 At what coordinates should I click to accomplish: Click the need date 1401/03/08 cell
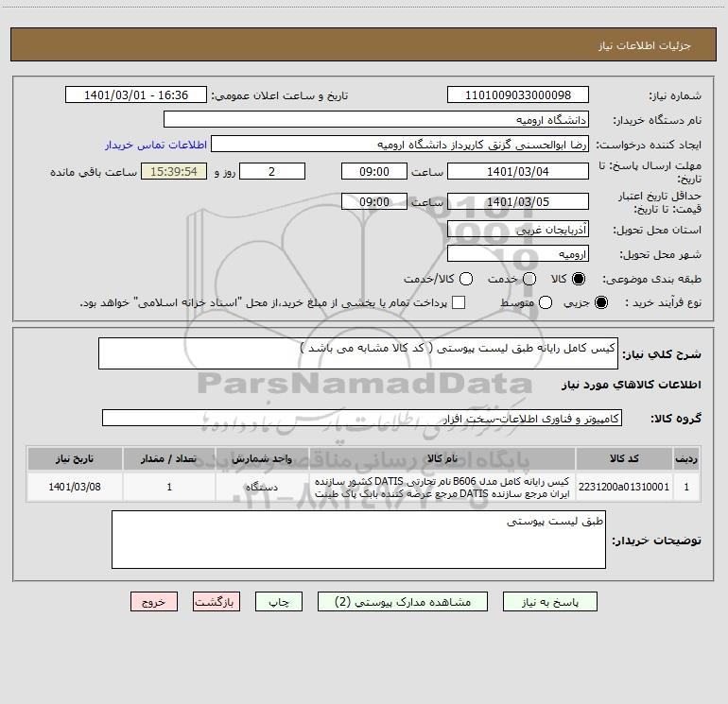75,487
